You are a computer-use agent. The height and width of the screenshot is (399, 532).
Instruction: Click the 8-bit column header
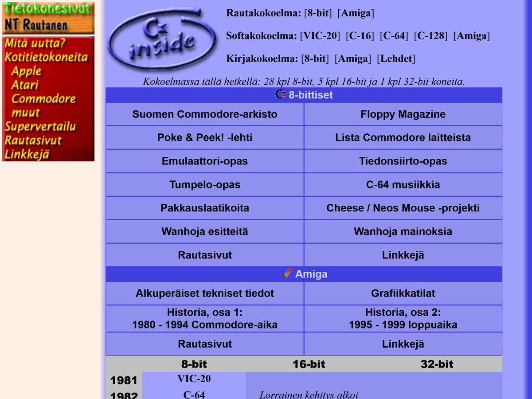194,364
